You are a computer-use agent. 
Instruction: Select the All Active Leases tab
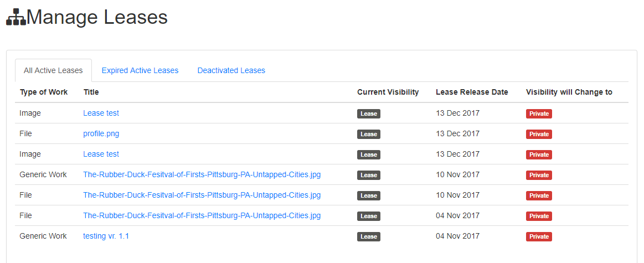coord(53,70)
